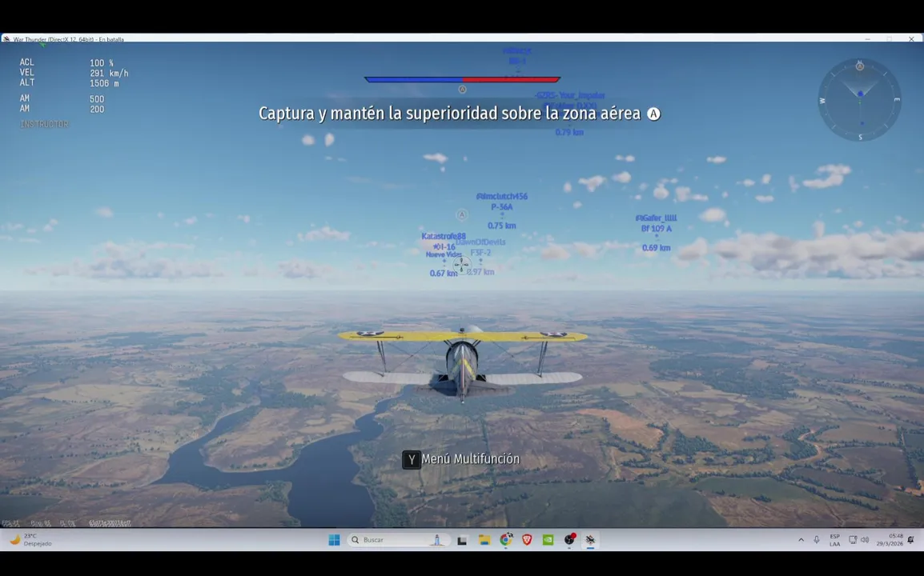Click the Y key icon for Menú Multifunción
The height and width of the screenshot is (576, 924).
[412, 459]
